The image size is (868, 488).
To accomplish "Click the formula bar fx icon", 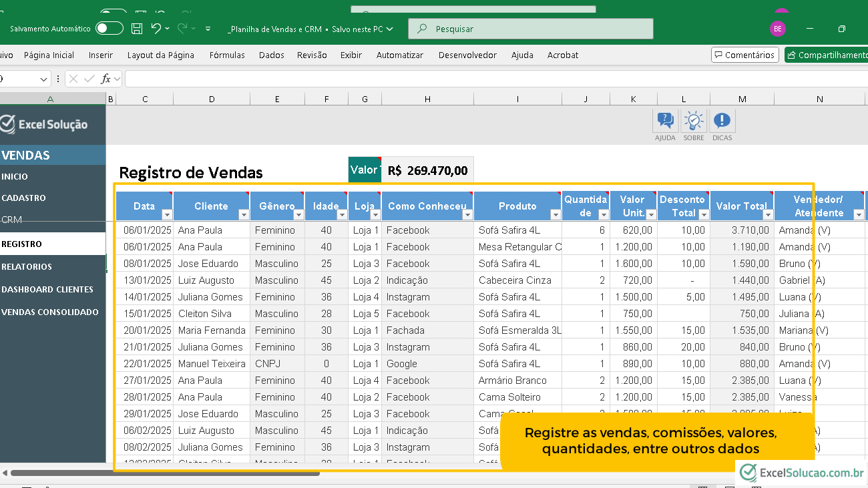I will [105, 79].
